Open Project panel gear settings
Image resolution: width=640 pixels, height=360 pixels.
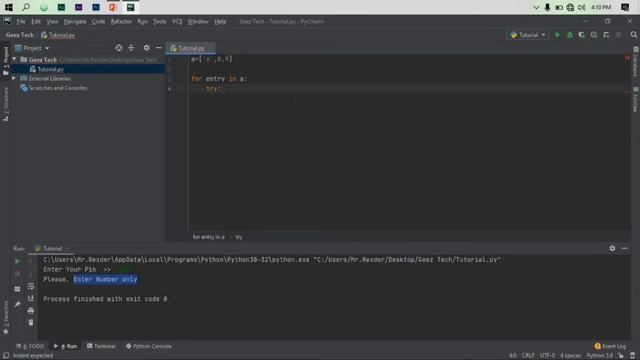pos(147,48)
